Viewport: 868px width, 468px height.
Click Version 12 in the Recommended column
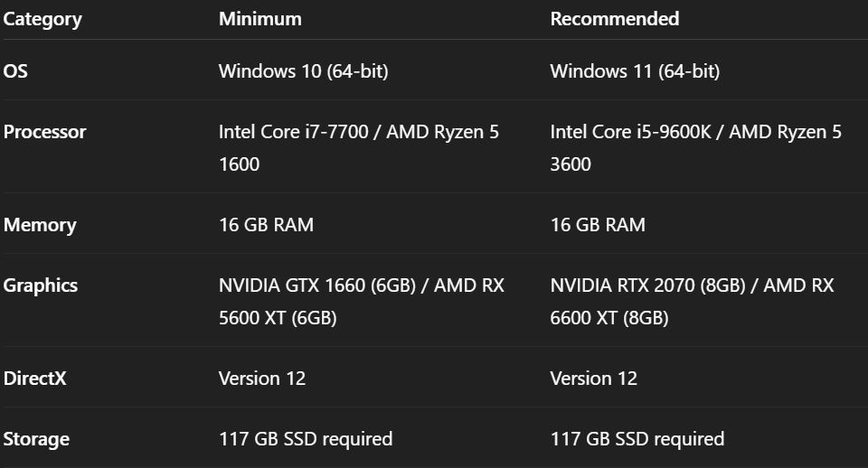click(x=594, y=379)
